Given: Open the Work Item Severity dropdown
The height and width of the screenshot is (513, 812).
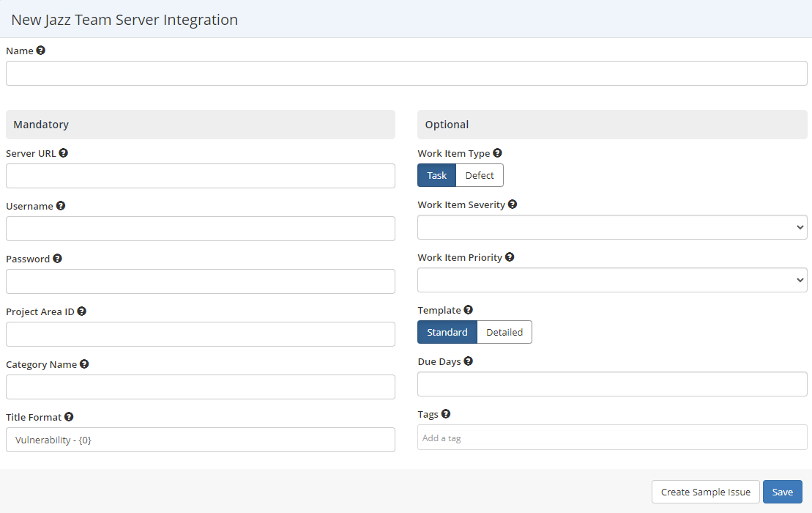Looking at the screenshot, I should point(612,227).
